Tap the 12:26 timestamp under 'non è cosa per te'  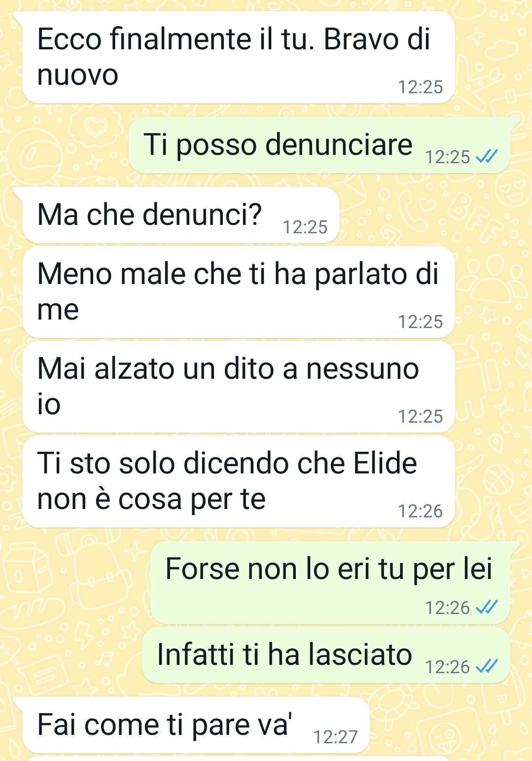coord(420,511)
